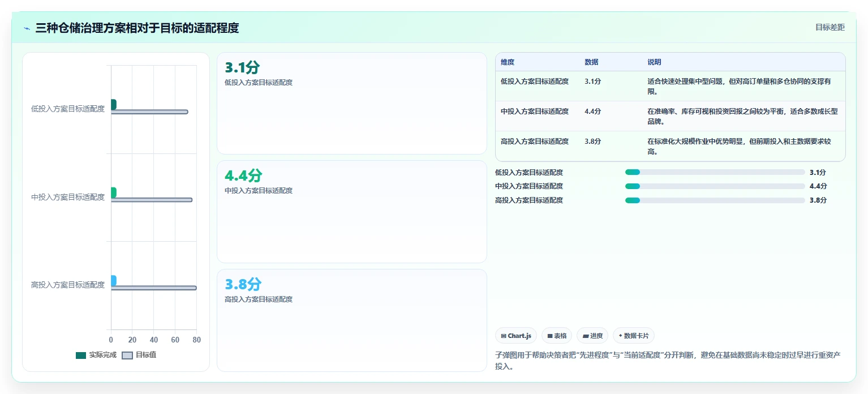Click the gray 目标值 legend color box

pyautogui.click(x=127, y=356)
